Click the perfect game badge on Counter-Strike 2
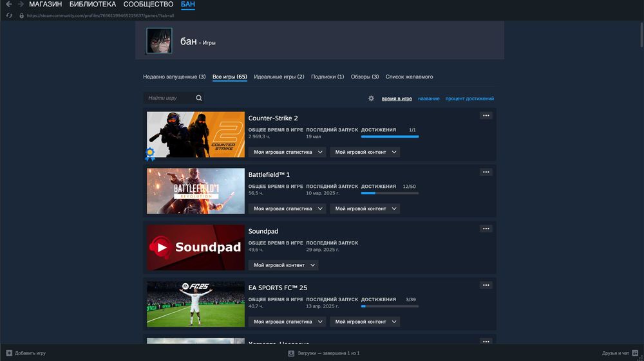Image resolution: width=644 pixels, height=361 pixels. (x=150, y=154)
